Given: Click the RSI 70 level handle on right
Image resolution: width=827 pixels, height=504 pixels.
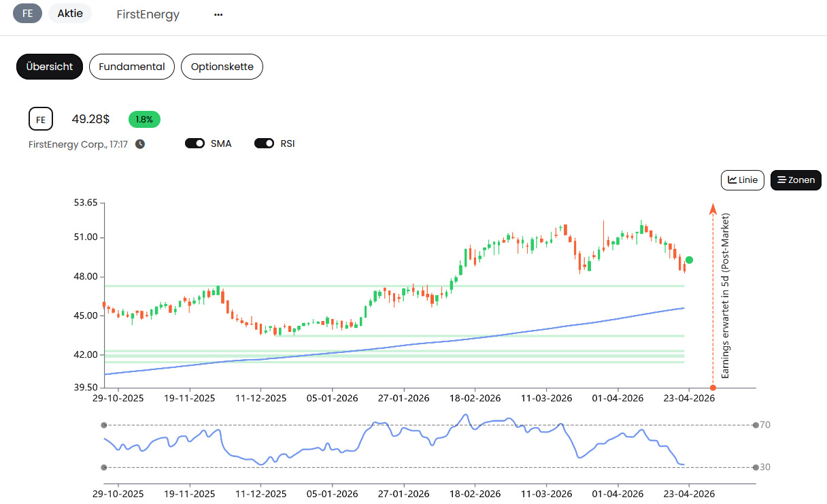Looking at the screenshot, I should click(756, 425).
